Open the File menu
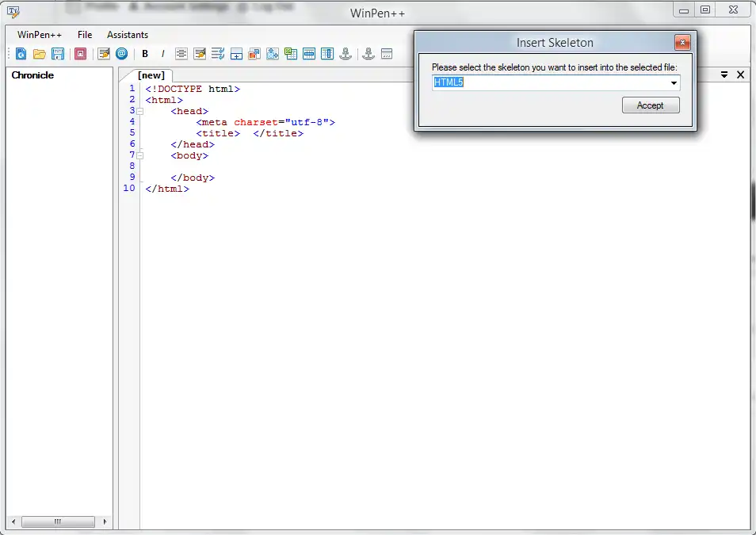The image size is (756, 535). coord(85,35)
